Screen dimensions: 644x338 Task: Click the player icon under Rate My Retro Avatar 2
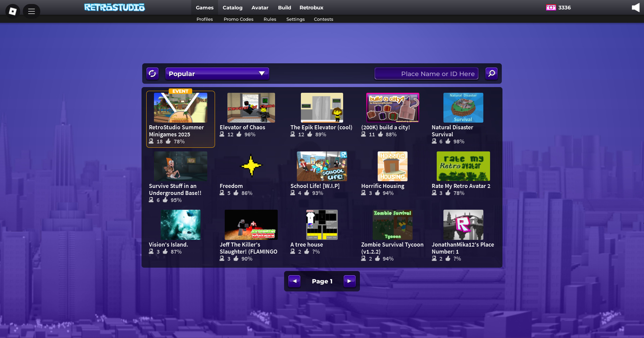tap(434, 193)
